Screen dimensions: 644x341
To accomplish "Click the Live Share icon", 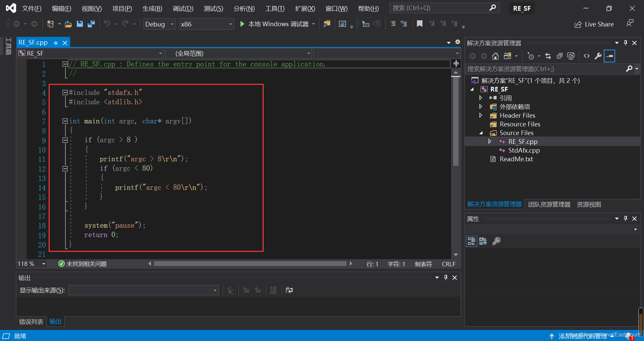I will (x=578, y=24).
